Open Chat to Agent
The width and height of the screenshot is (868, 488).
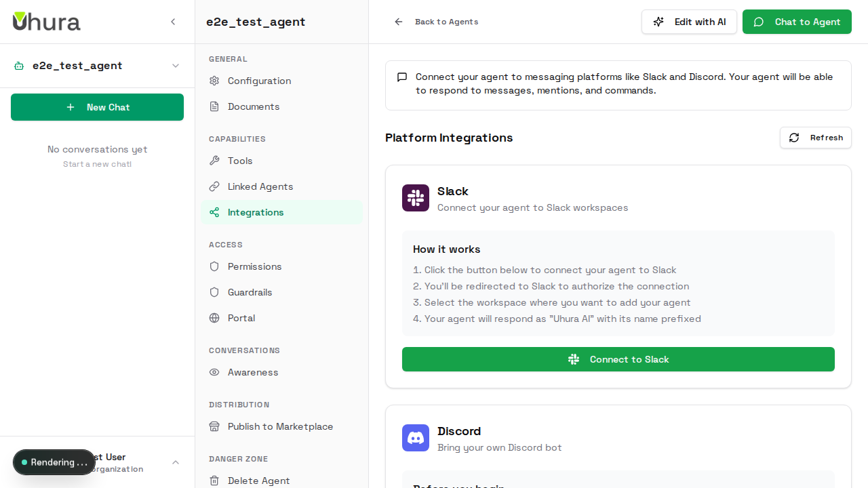pos(797,22)
